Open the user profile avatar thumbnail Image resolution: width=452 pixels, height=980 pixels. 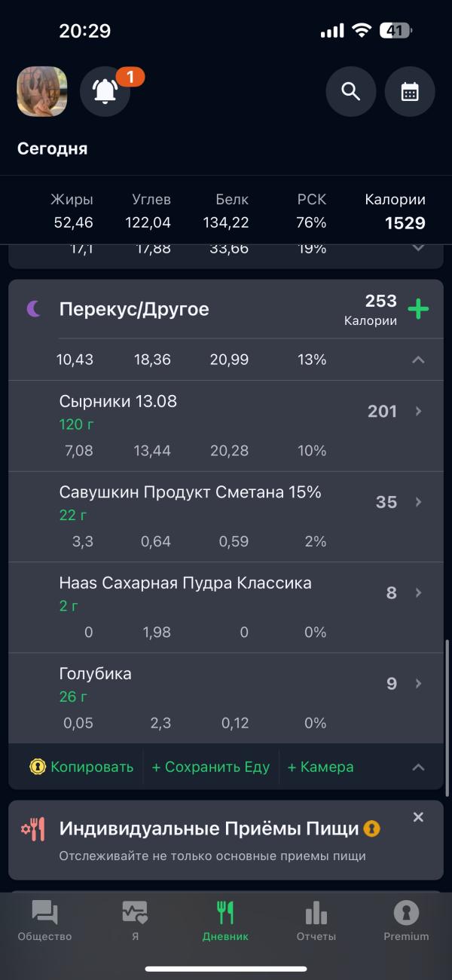tap(42, 91)
